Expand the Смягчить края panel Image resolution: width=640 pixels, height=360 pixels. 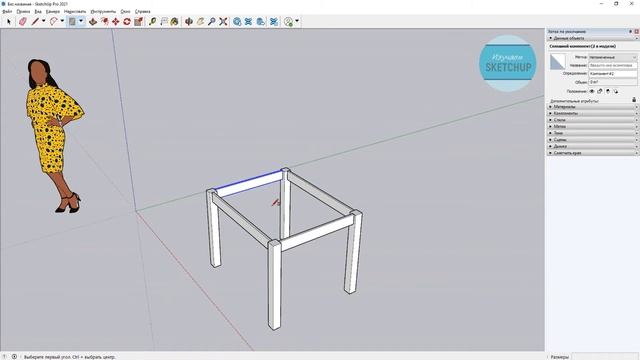click(593, 153)
